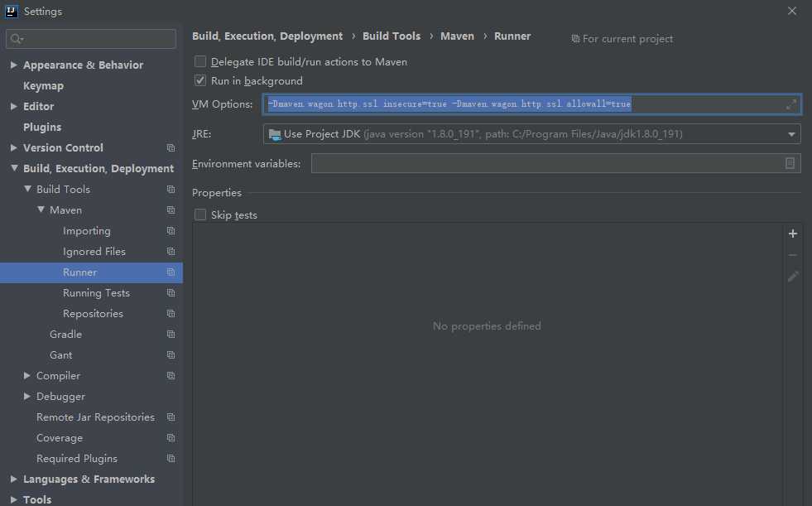
Task: Collapse the Build Tools node
Action: pyautogui.click(x=27, y=189)
